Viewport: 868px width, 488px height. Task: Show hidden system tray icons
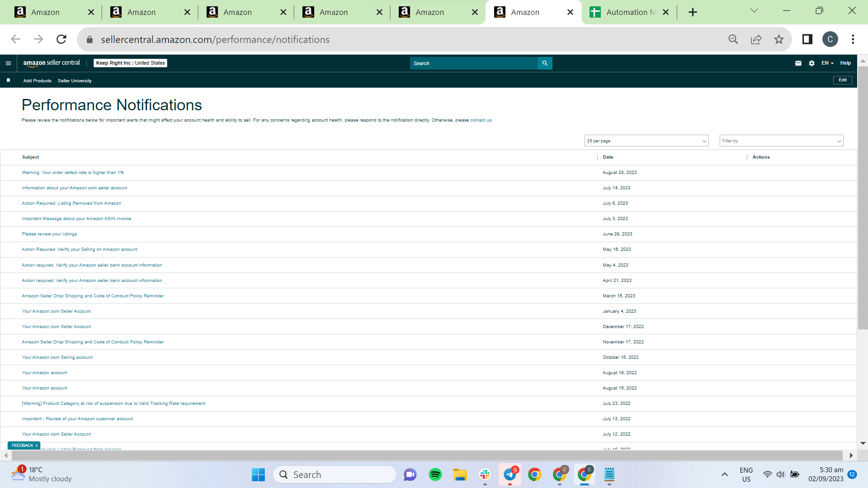pyautogui.click(x=725, y=474)
